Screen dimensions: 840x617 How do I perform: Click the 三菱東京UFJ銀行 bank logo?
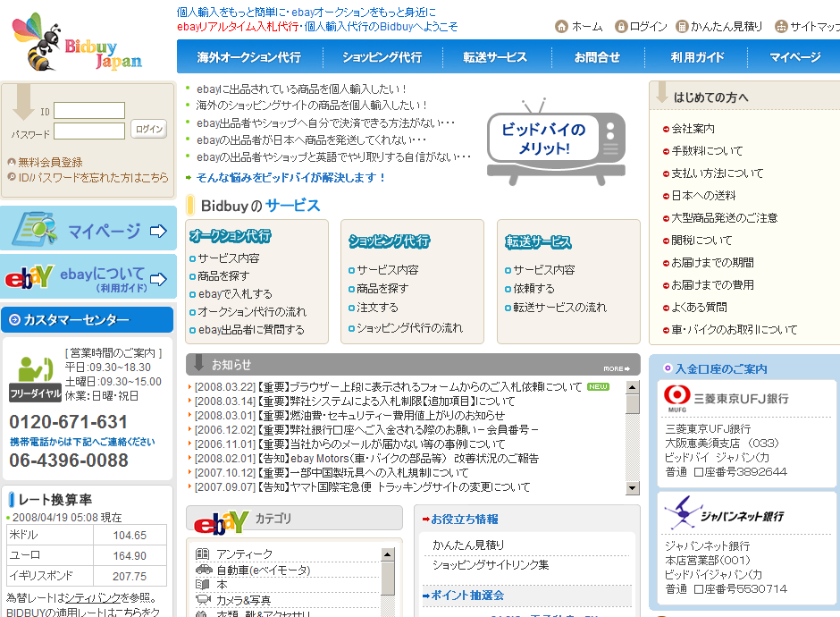pyautogui.click(x=727, y=398)
